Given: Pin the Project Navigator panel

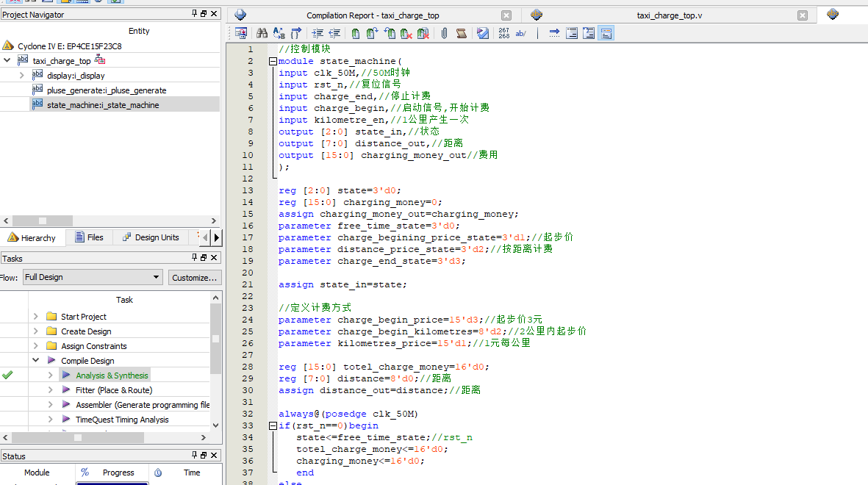Looking at the screenshot, I should (194, 13).
